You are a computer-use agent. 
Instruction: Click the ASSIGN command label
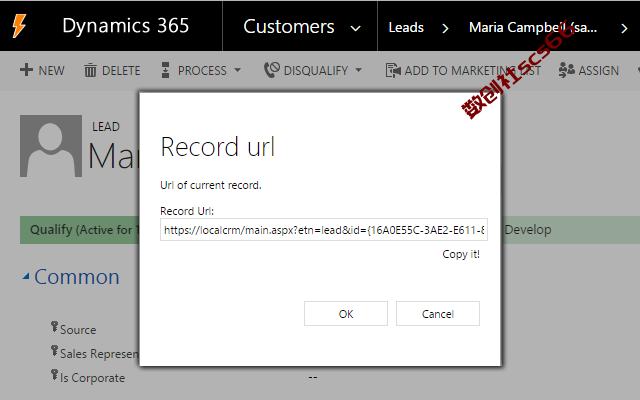click(x=599, y=71)
